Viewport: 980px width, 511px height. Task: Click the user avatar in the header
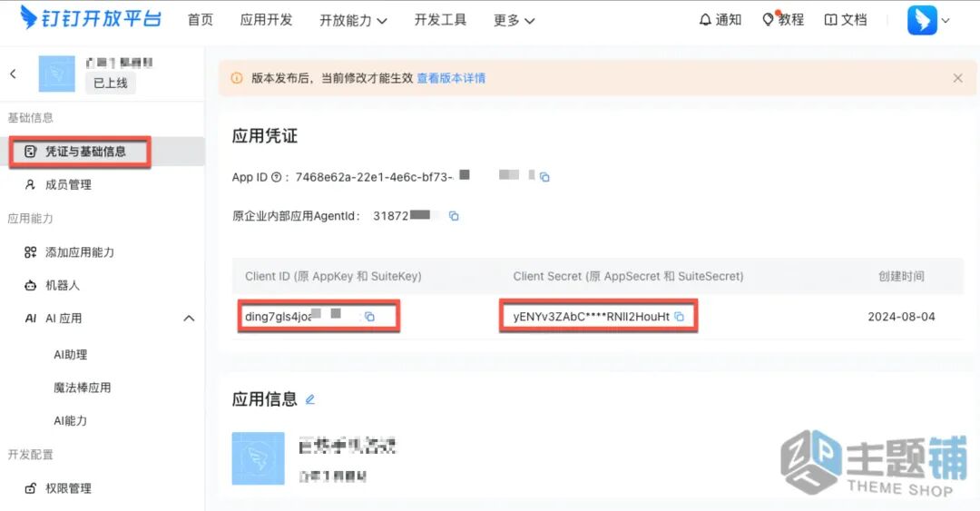tap(922, 20)
